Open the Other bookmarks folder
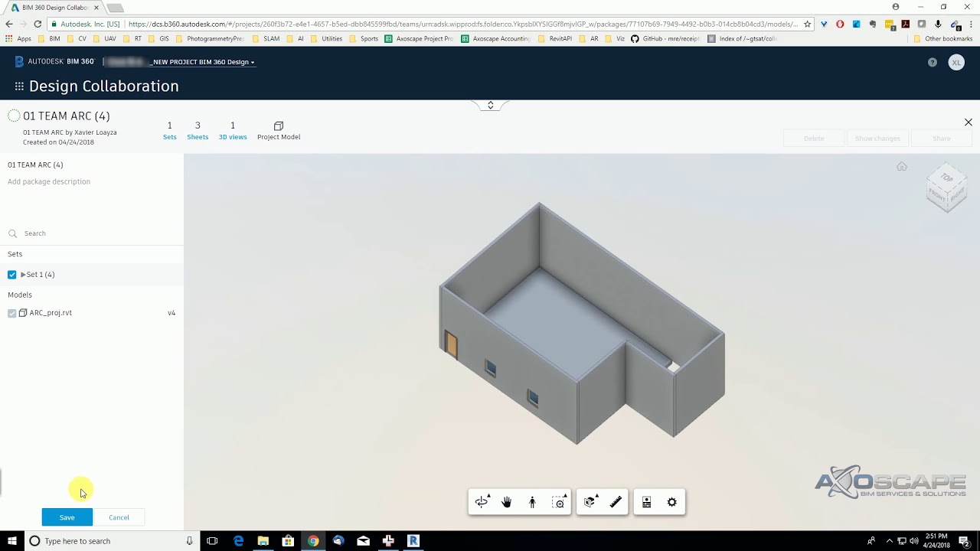The image size is (980, 551). [x=943, y=38]
